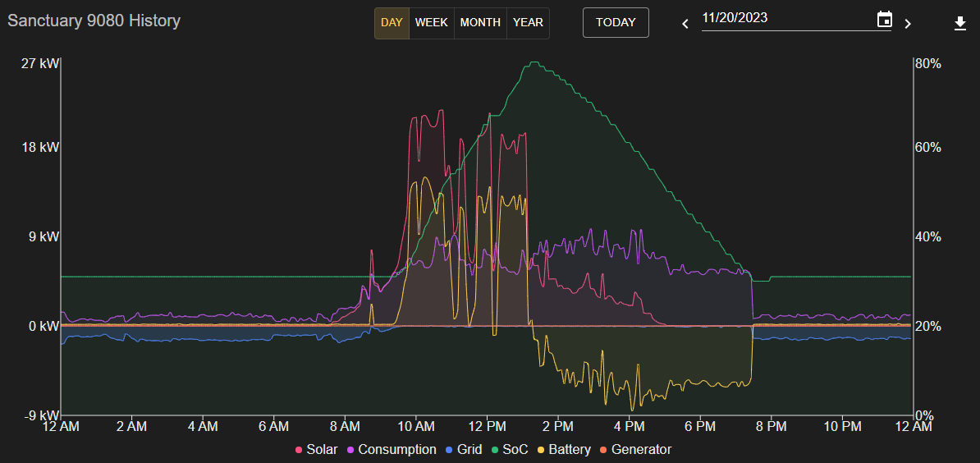Go to the previous day arrow

tap(686, 24)
